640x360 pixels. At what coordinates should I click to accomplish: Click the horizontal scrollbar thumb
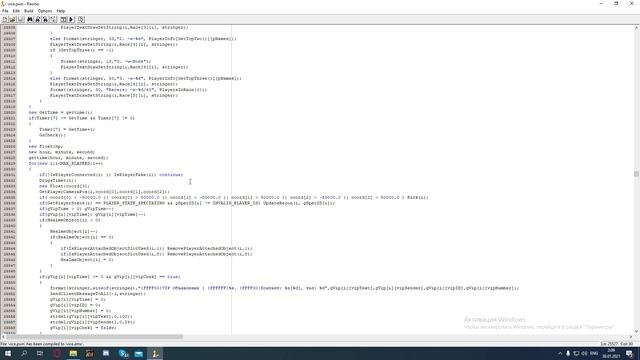94,337
